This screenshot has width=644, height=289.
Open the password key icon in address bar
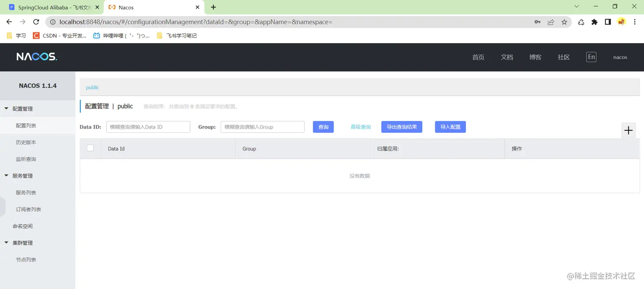(538, 22)
